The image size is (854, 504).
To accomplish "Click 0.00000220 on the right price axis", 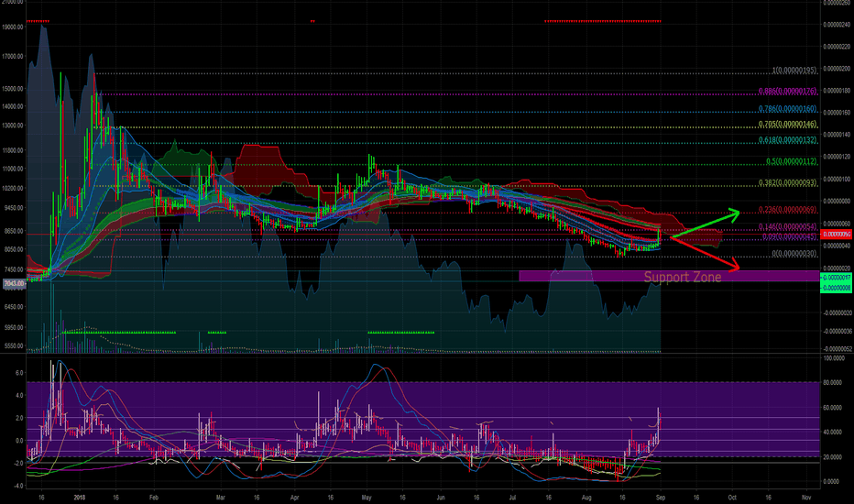I will pyautogui.click(x=838, y=47).
